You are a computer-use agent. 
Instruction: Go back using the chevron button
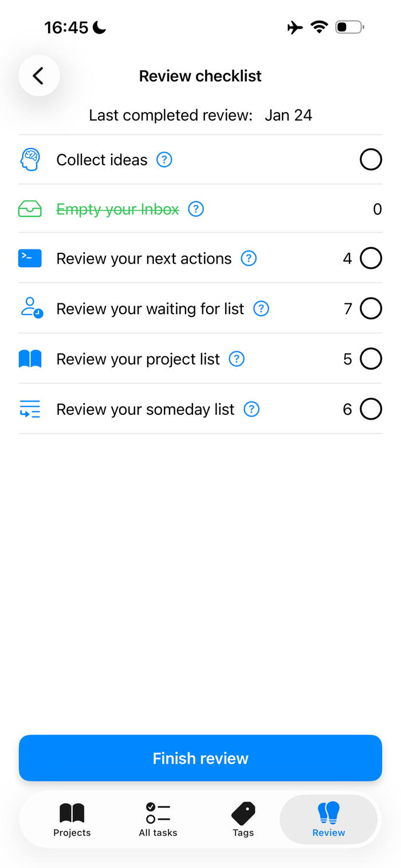click(x=39, y=76)
